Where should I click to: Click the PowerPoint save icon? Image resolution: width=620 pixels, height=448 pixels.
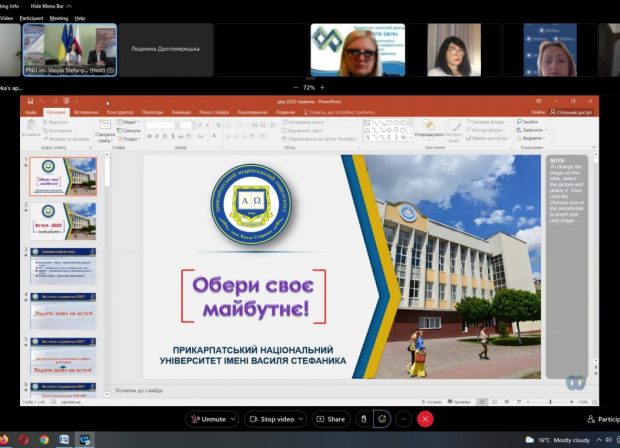[x=30, y=102]
